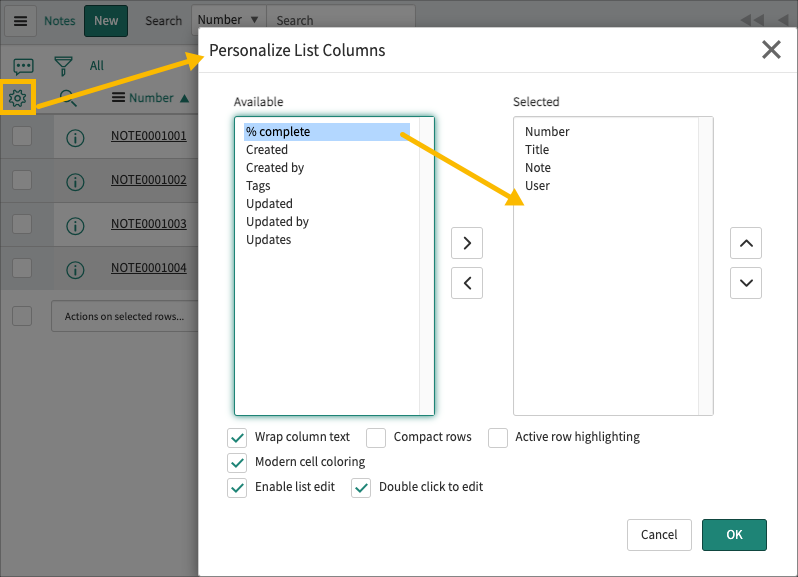
Task: Move the column down with the down chevron
Action: (746, 283)
